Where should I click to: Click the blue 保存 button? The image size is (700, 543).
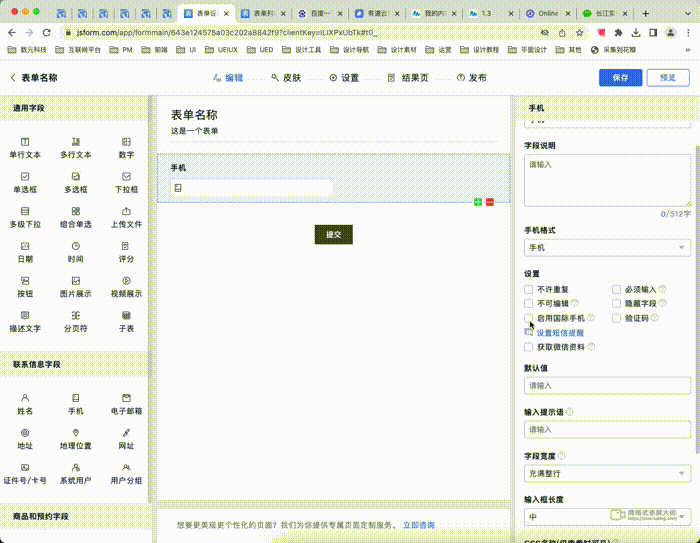(620, 78)
